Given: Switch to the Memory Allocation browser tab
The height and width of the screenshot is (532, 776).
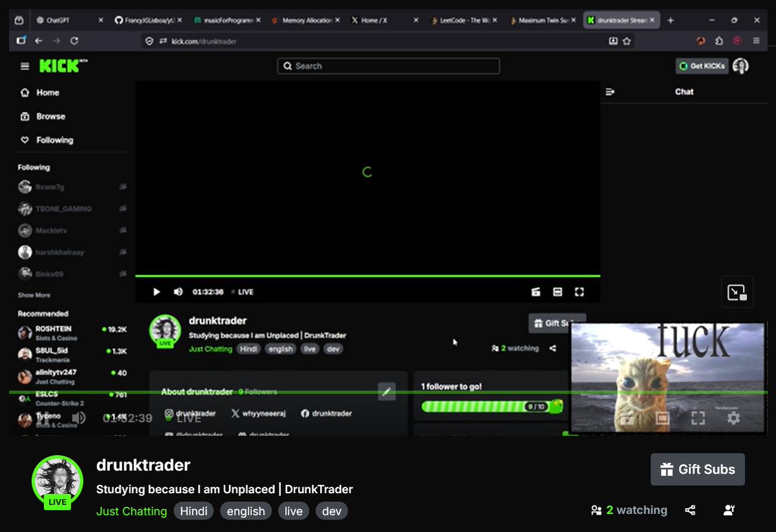Looking at the screenshot, I should coord(305,21).
